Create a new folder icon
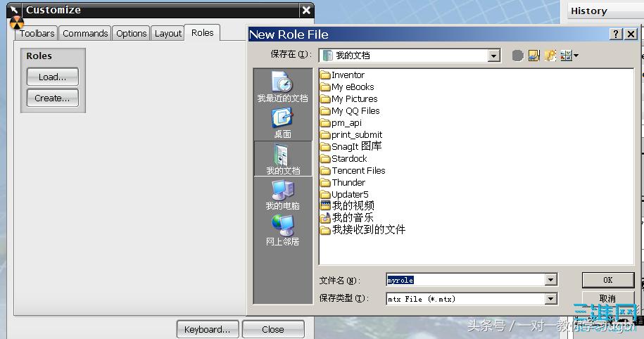The image size is (644, 339). click(x=550, y=56)
